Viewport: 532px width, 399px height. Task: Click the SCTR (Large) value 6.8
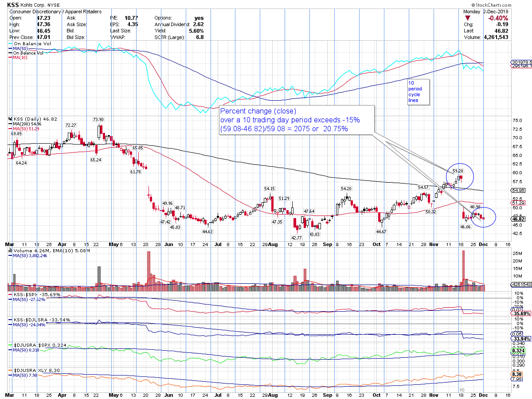click(x=200, y=37)
